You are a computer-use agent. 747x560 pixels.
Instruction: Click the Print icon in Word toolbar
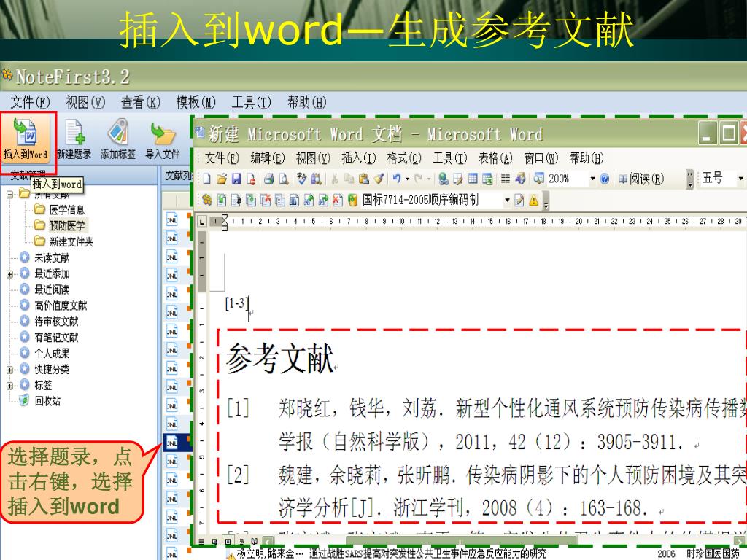268,179
